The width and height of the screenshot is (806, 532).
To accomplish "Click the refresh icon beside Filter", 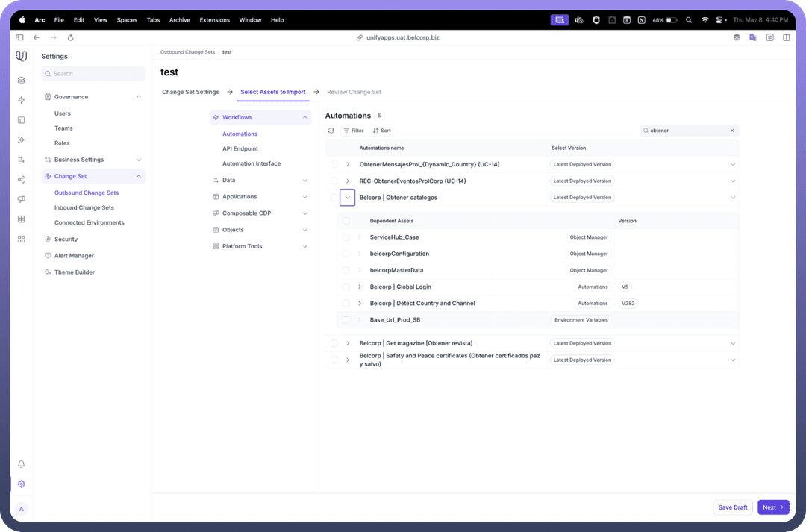I will 331,131.
